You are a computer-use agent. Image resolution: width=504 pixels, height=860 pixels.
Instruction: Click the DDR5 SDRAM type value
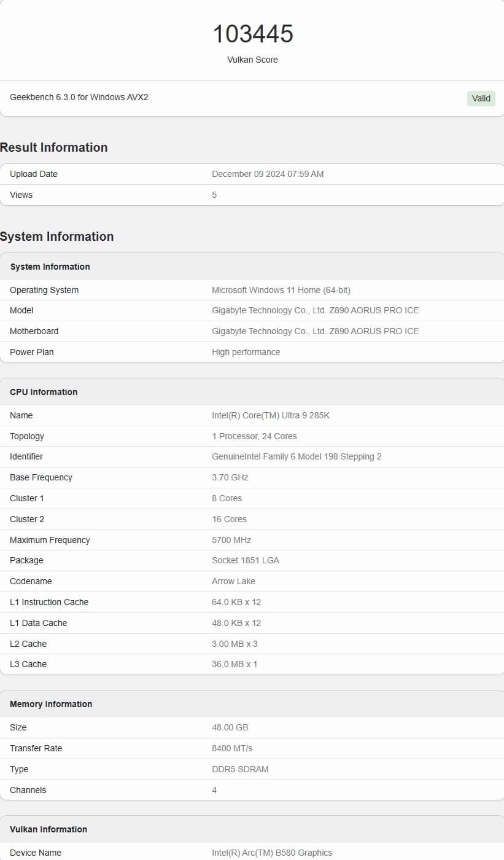pyautogui.click(x=241, y=769)
